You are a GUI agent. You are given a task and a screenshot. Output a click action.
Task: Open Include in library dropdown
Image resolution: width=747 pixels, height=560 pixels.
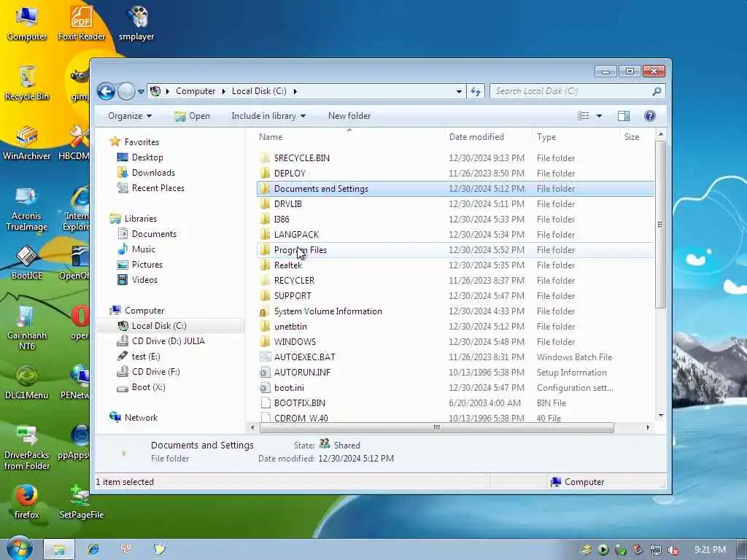(268, 116)
